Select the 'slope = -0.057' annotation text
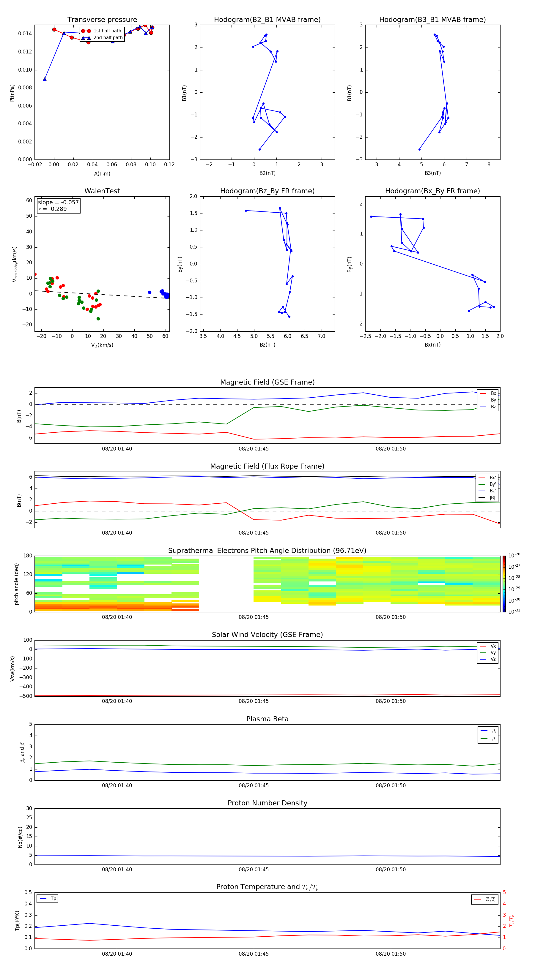This screenshot has height=980, width=535. 58,203
